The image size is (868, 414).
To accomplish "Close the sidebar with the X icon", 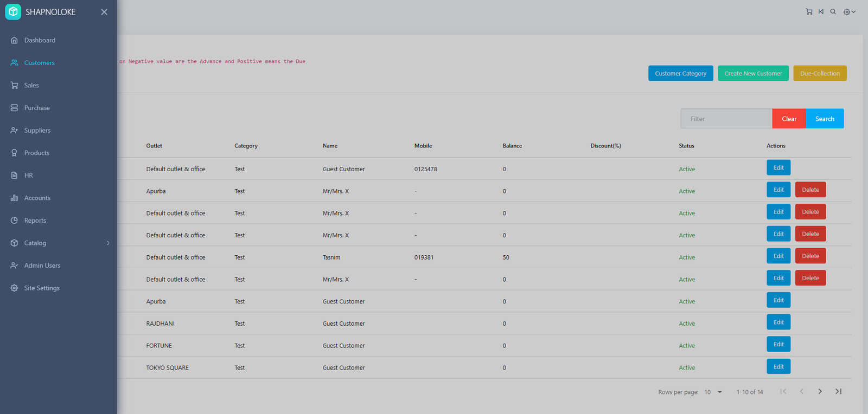I will 104,12.
